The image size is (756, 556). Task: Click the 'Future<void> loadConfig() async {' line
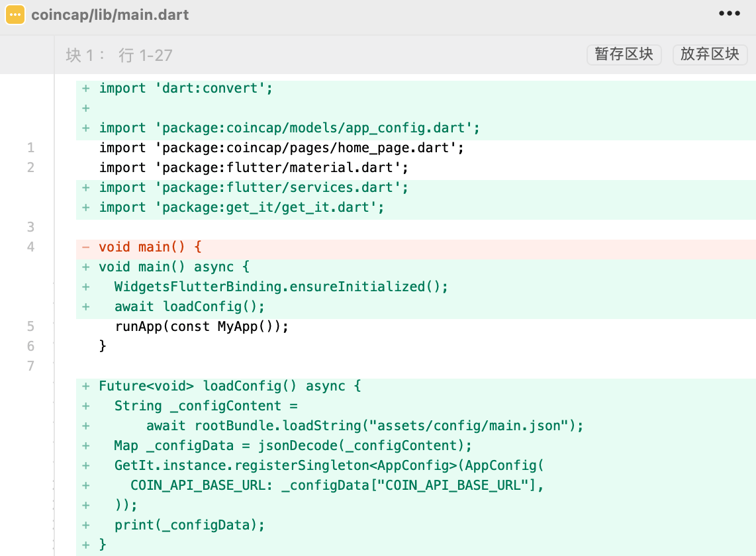click(230, 386)
